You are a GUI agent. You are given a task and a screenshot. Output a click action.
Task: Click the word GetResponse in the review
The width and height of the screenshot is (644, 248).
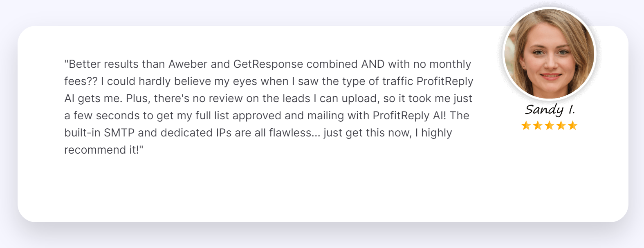pos(268,65)
